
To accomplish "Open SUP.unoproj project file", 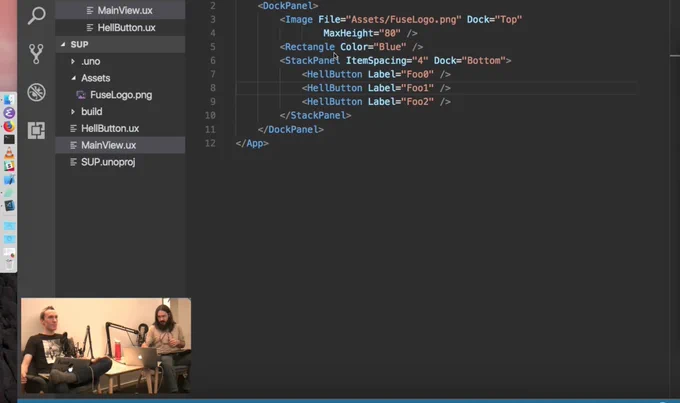I will pyautogui.click(x=120, y=162).
